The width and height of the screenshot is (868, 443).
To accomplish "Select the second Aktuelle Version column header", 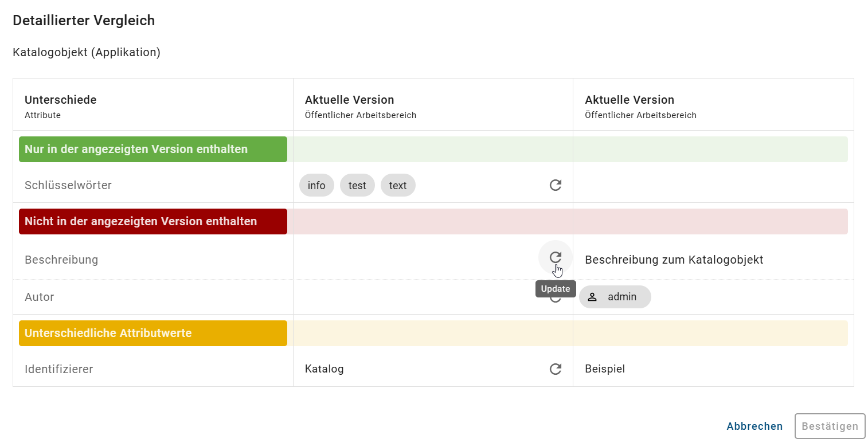I will click(629, 100).
